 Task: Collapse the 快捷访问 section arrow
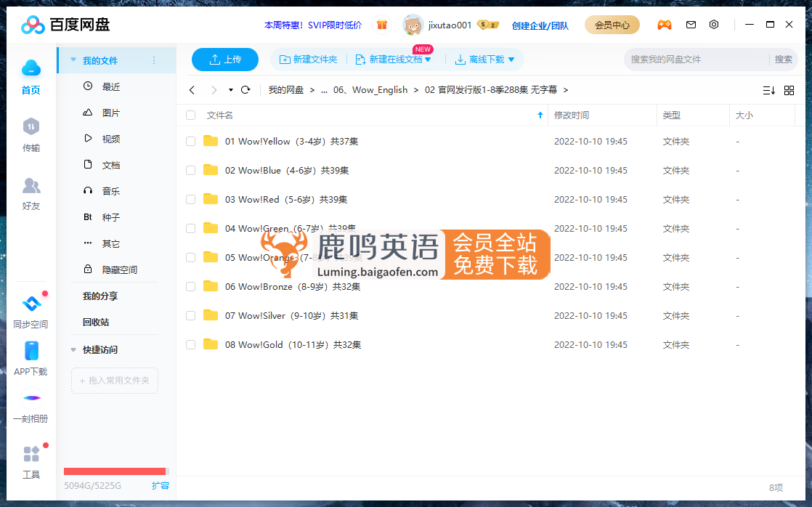pyautogui.click(x=73, y=349)
